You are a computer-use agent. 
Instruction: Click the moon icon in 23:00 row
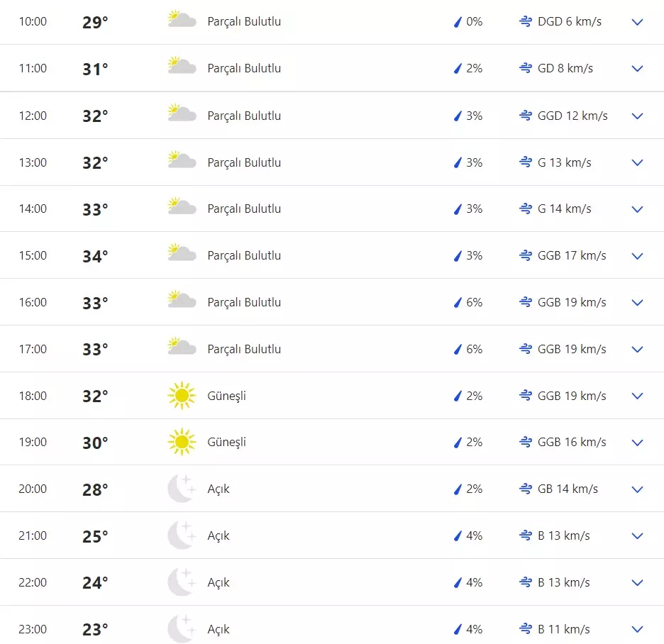tap(181, 629)
